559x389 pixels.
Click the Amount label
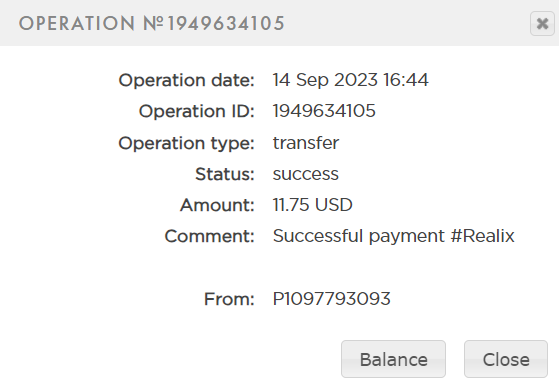click(x=217, y=205)
